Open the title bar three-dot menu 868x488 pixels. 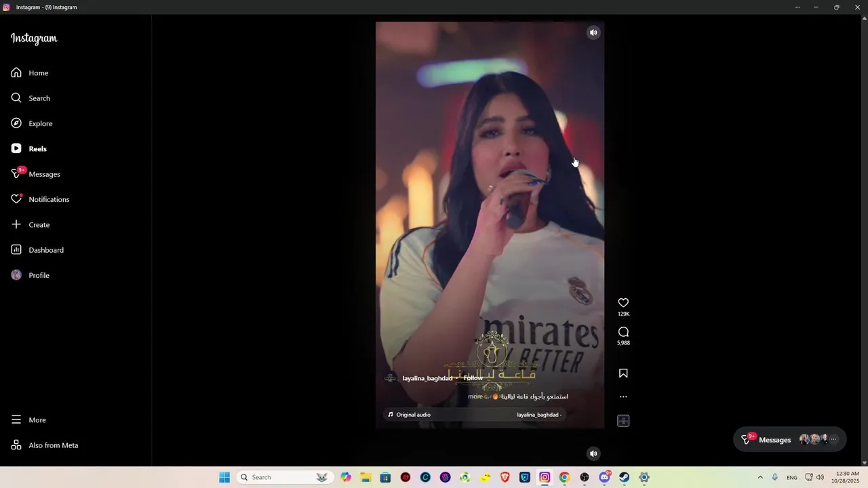797,7
